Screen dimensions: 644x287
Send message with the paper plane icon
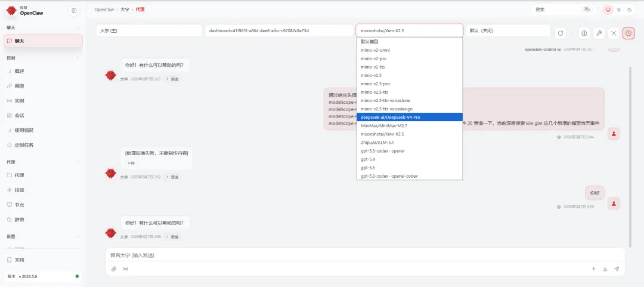tap(617, 269)
